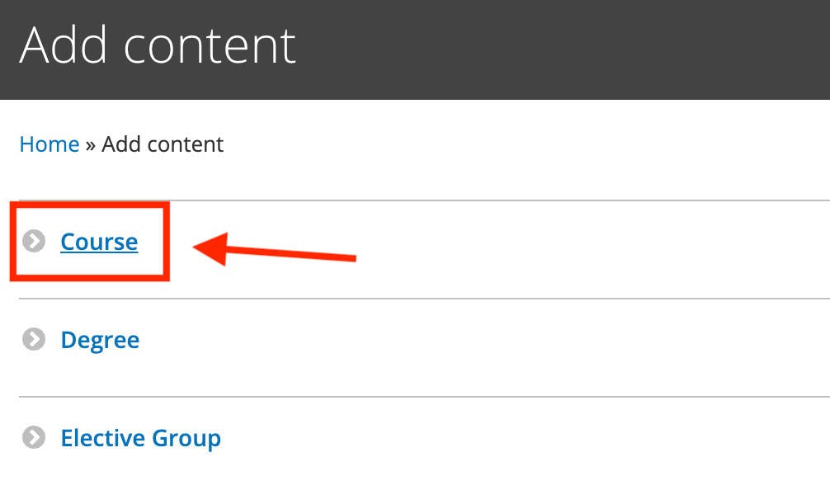Expand the Course row using its chevron
The height and width of the screenshot is (504, 830).
34,242
